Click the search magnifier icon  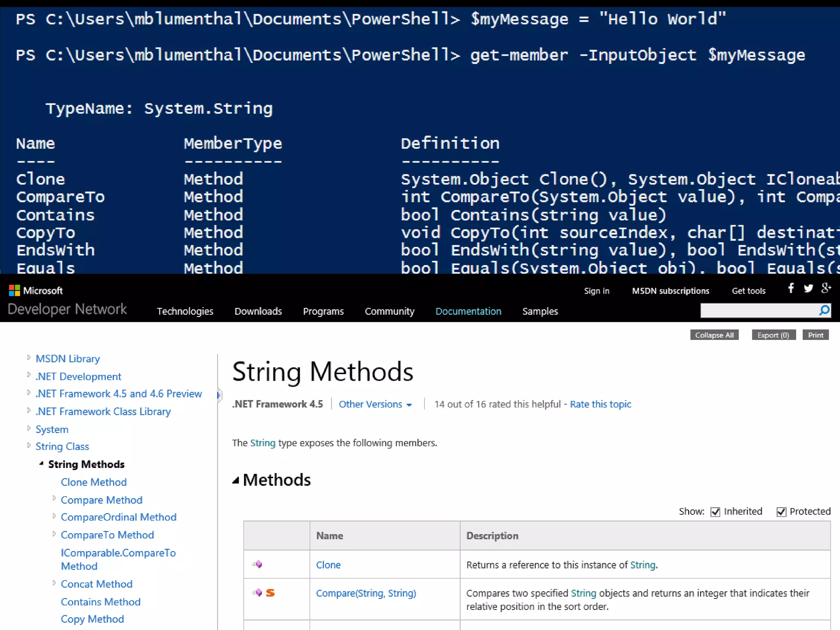pos(824,310)
